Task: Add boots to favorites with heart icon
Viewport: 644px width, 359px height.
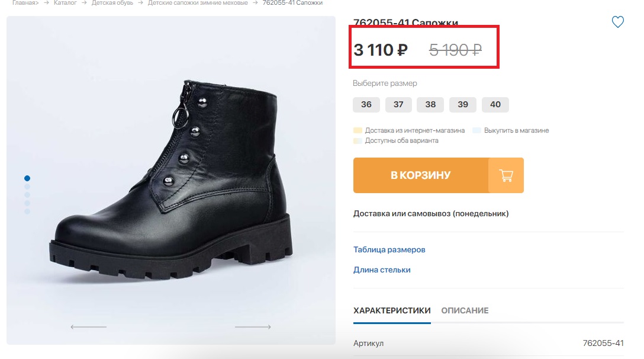Action: [x=618, y=22]
